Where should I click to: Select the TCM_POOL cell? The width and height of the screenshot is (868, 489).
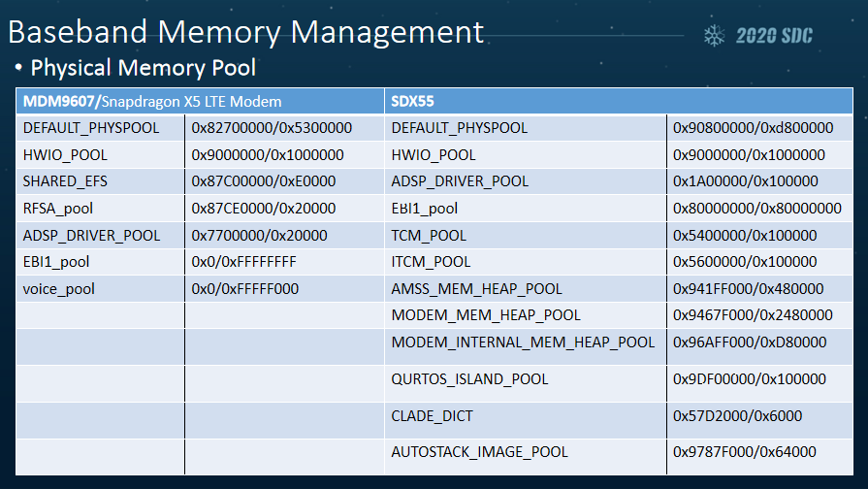[x=429, y=236]
